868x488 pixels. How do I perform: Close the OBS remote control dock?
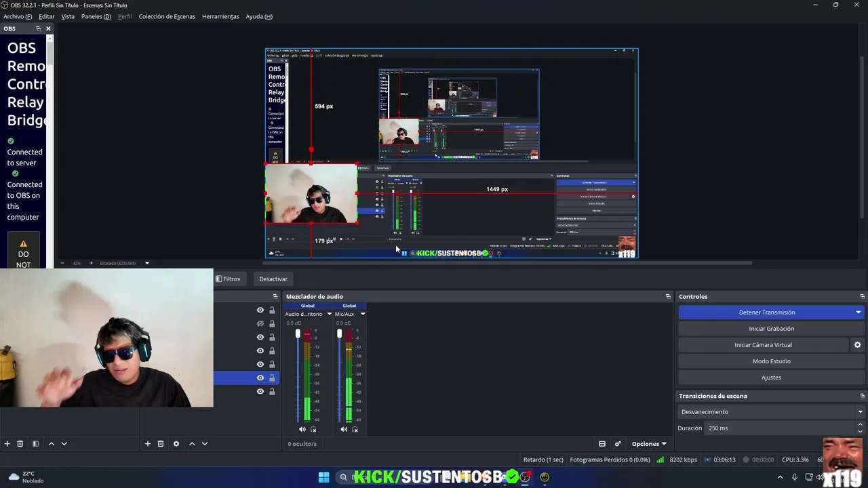48,28
